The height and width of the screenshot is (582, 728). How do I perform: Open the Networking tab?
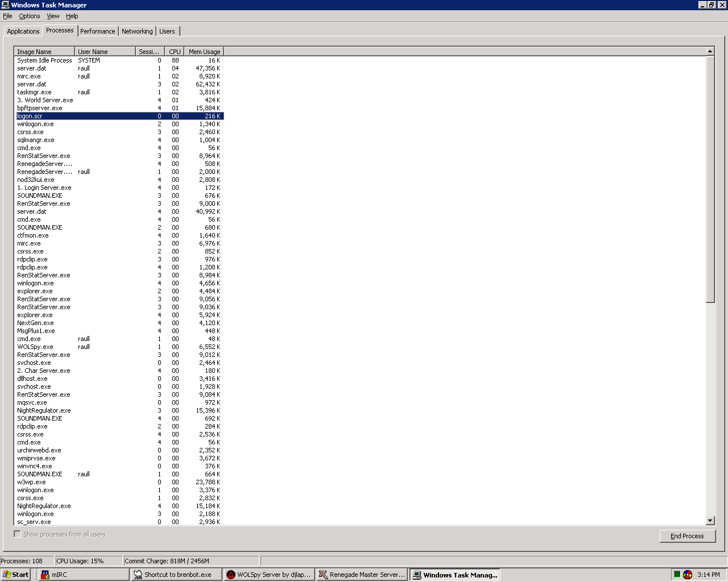137,31
